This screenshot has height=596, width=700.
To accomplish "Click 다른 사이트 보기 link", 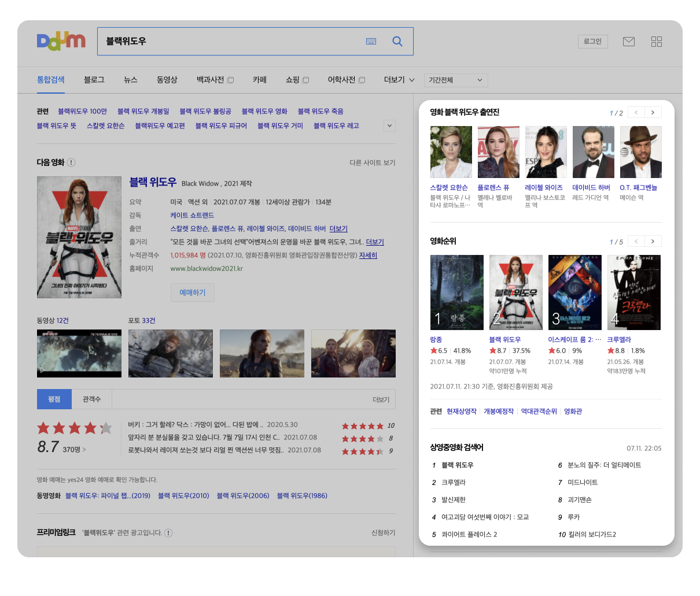I will tap(373, 163).
